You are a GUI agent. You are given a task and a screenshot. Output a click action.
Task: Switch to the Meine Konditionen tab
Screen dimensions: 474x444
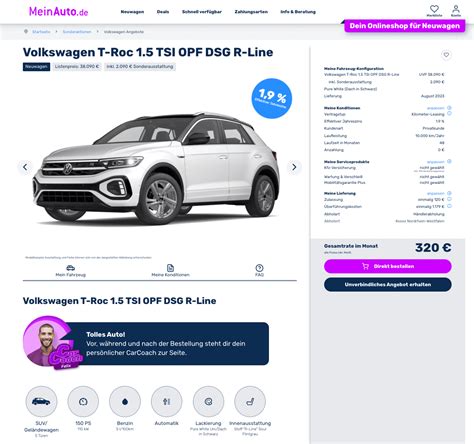point(170,271)
